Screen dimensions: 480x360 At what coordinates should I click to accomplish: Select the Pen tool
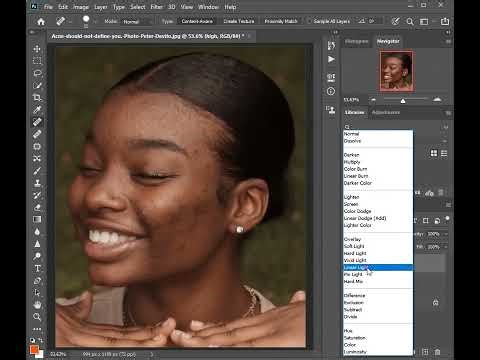37,281
